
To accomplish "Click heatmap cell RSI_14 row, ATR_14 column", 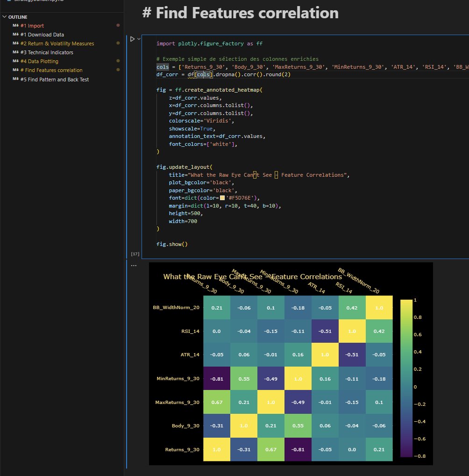I will pos(325,331).
